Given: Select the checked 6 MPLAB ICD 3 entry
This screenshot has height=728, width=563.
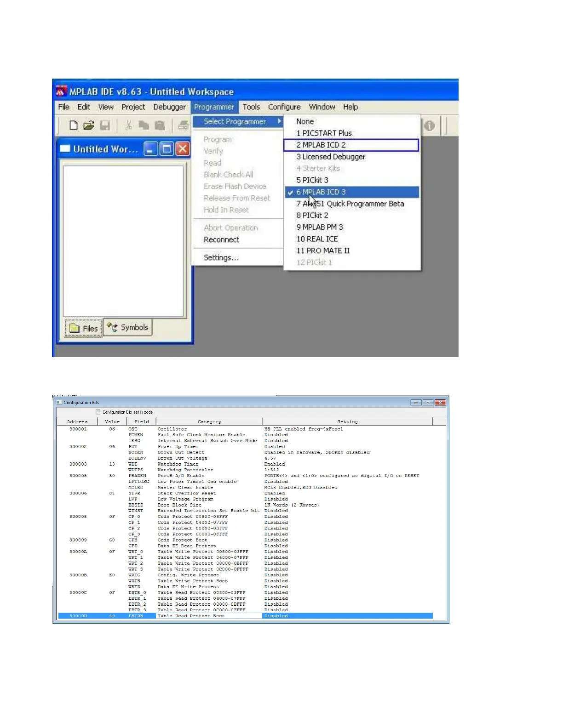Looking at the screenshot, I should (x=352, y=192).
